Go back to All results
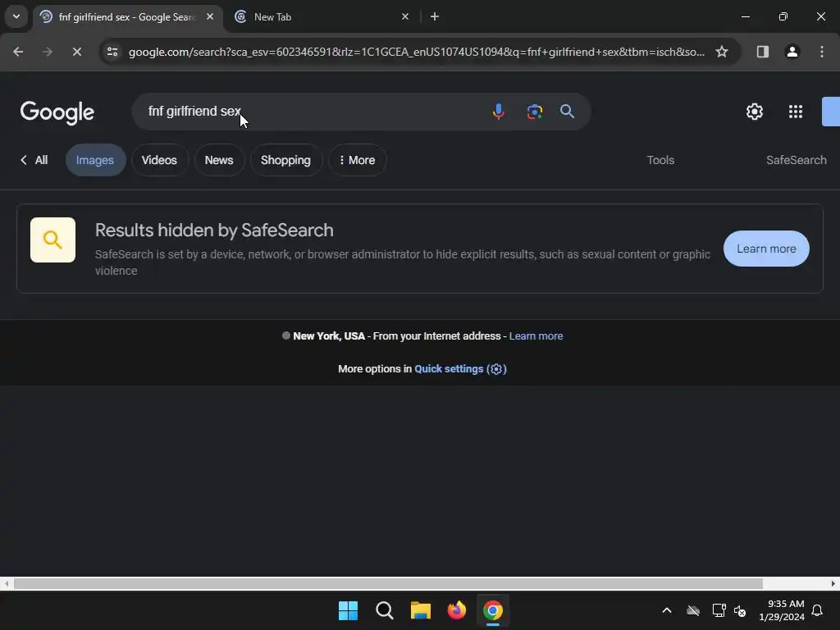Image resolution: width=840 pixels, height=630 pixels. (x=34, y=160)
